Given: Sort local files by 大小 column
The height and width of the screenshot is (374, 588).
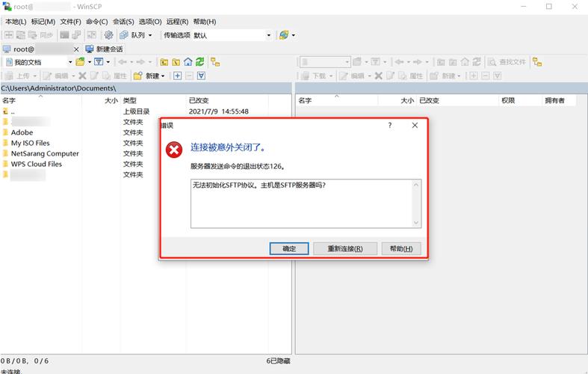Looking at the screenshot, I should (x=102, y=100).
